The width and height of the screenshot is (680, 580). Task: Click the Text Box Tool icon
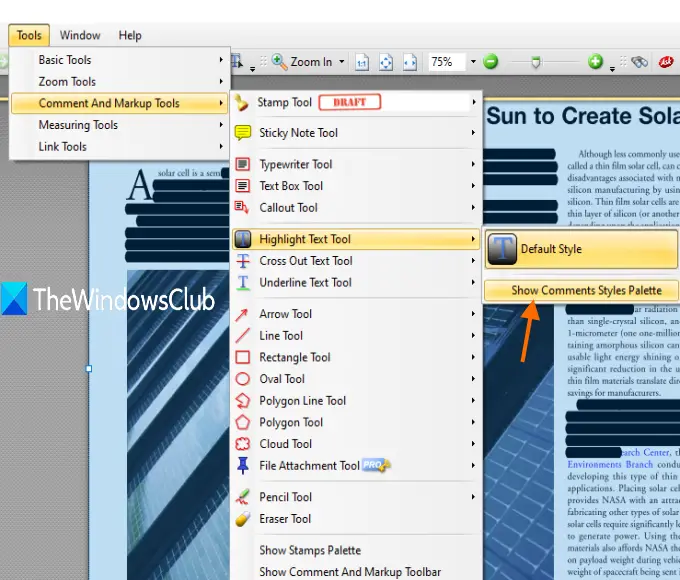pos(242,186)
